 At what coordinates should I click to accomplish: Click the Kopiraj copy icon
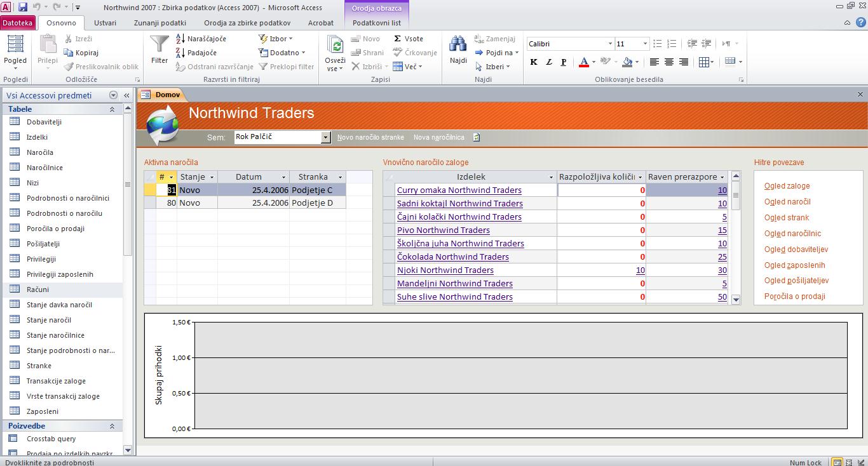click(x=69, y=53)
